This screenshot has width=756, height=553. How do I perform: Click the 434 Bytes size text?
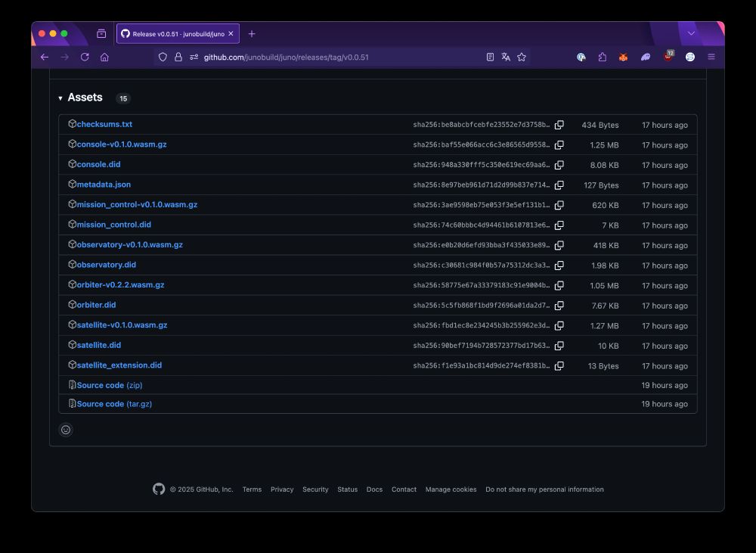coord(600,125)
